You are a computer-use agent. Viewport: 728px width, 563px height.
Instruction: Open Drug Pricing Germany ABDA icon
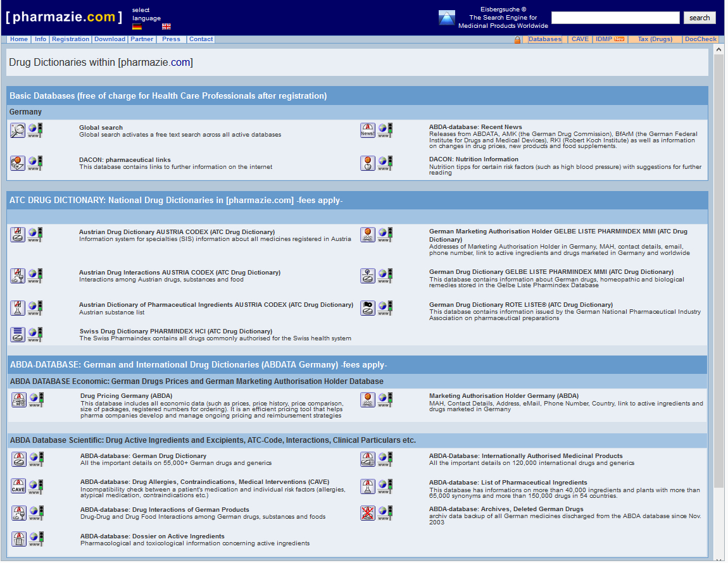[x=19, y=400]
